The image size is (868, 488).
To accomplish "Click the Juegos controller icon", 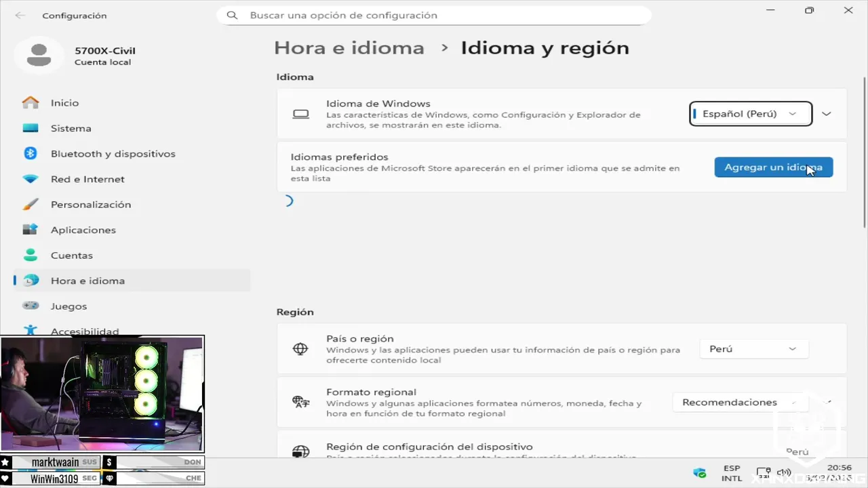I will coord(31,306).
